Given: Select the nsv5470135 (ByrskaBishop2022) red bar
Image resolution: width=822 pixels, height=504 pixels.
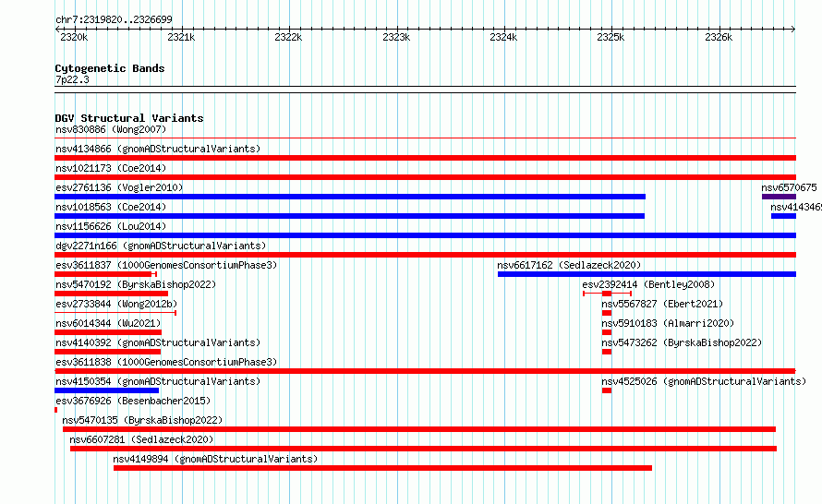Looking at the screenshot, I should [419, 429].
